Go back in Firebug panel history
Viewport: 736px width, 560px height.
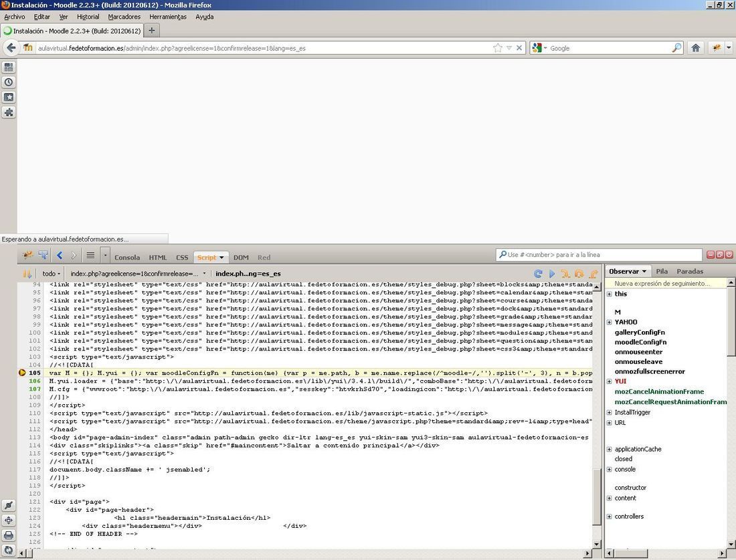(60, 256)
